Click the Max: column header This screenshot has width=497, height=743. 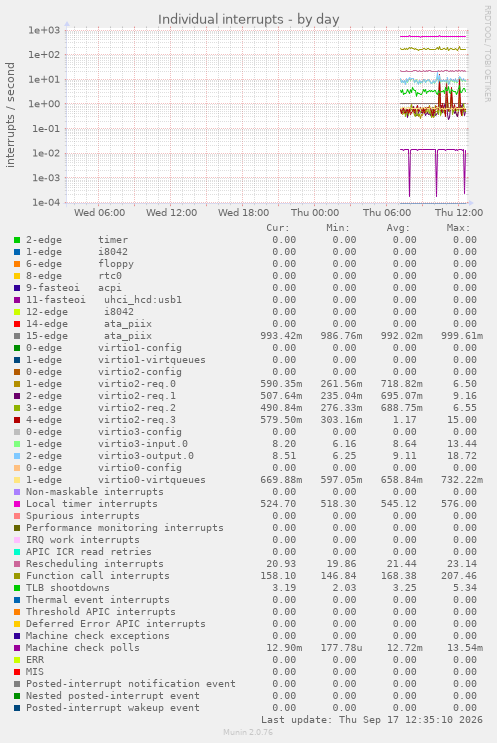click(x=458, y=228)
